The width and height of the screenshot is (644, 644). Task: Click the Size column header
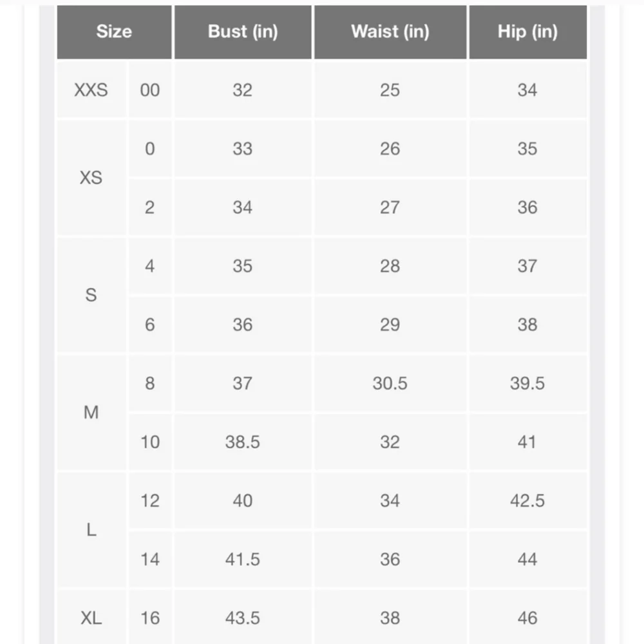(114, 32)
